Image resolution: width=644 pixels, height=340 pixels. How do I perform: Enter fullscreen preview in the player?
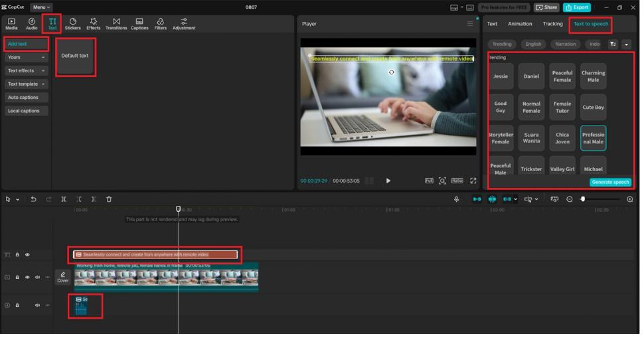coord(473,181)
